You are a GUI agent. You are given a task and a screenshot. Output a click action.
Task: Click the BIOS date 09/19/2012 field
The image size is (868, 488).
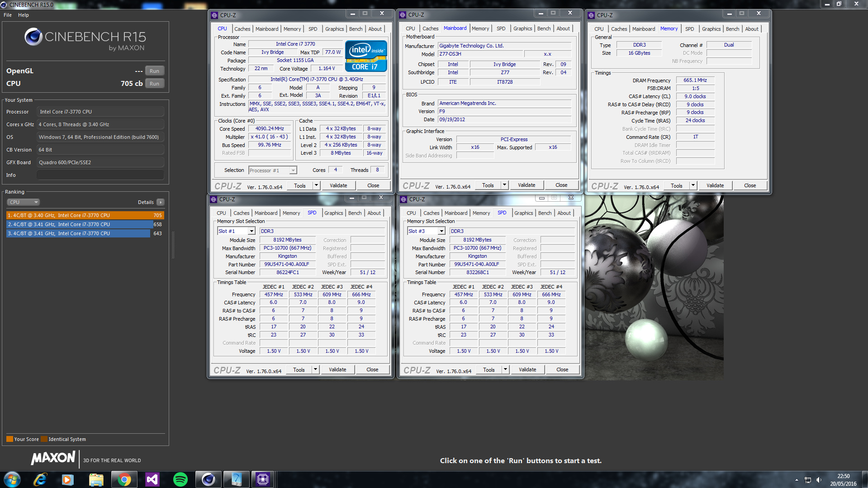(504, 119)
